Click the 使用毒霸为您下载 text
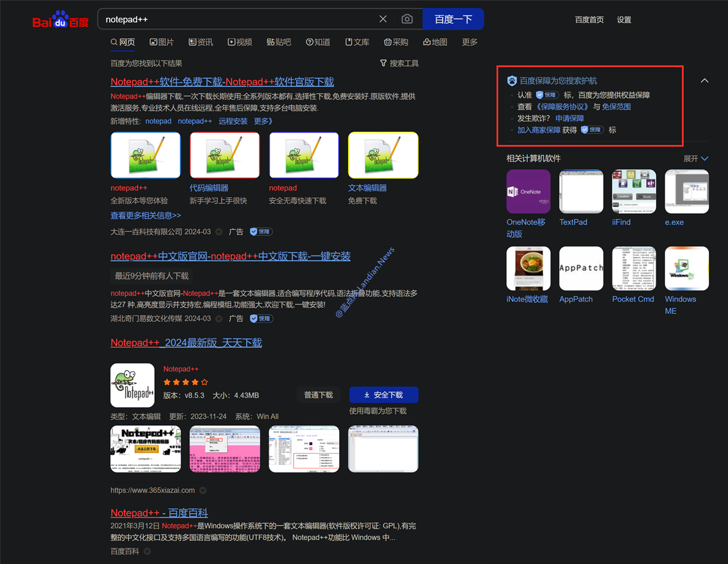The height and width of the screenshot is (564, 728). click(378, 410)
